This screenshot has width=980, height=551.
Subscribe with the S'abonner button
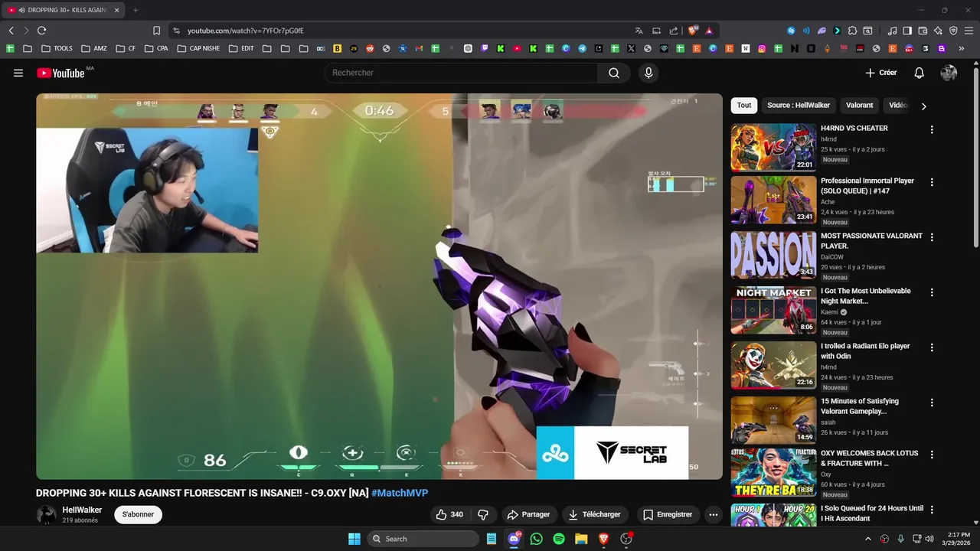(138, 514)
